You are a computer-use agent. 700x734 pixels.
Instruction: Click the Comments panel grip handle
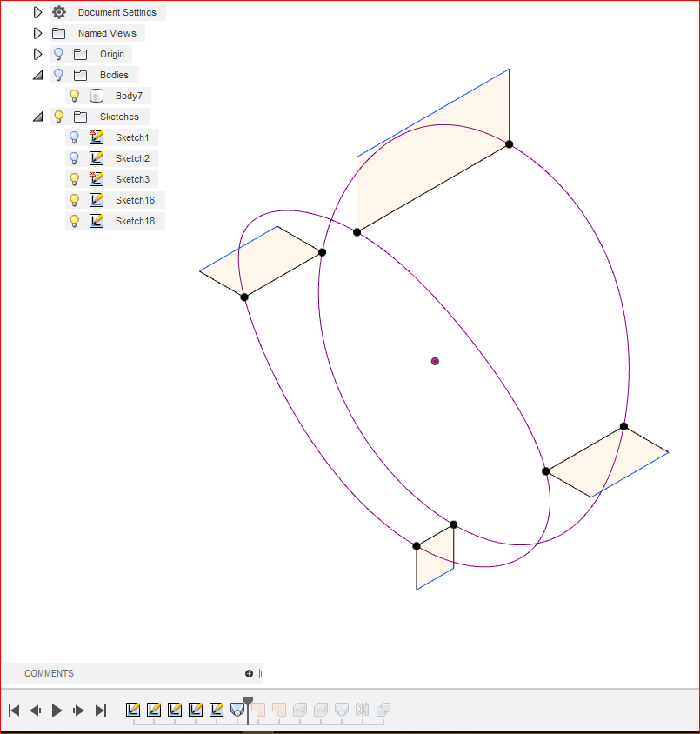[x=260, y=673]
